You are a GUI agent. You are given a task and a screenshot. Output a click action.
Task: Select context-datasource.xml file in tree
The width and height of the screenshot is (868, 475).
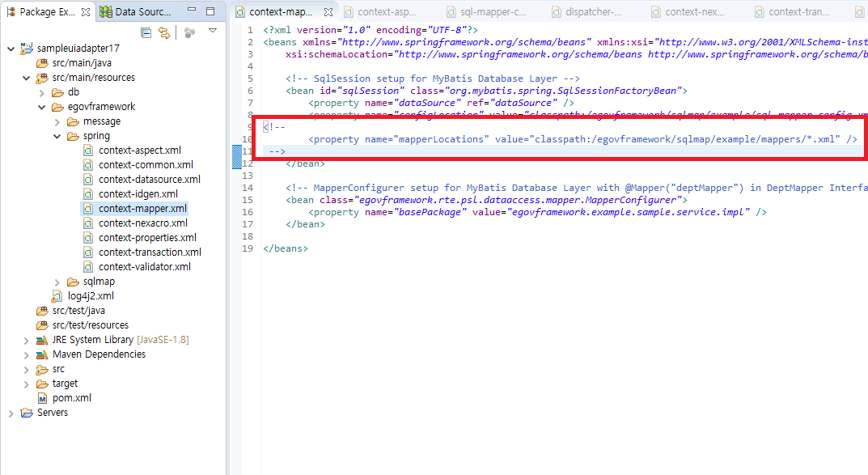pos(149,180)
